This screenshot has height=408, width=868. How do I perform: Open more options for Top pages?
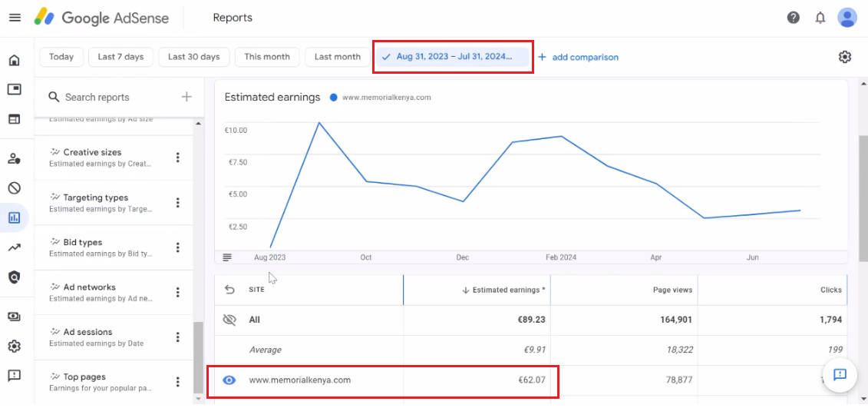[x=178, y=382]
